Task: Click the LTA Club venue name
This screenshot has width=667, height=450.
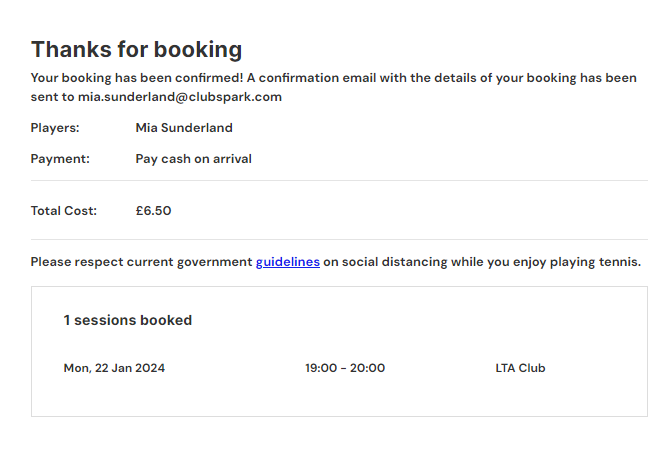Action: point(520,368)
